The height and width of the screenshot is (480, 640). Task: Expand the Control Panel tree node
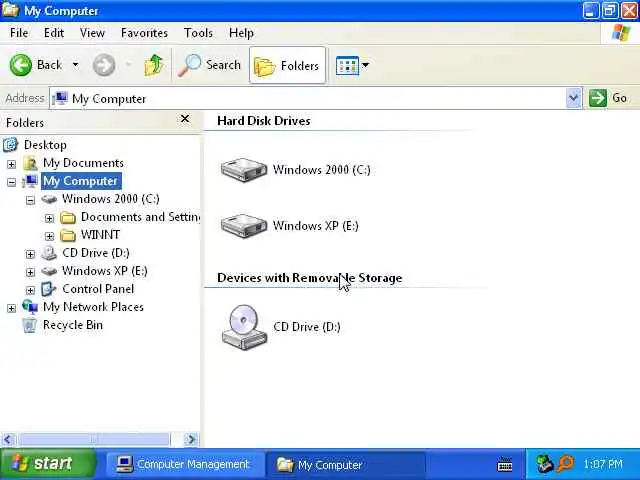tap(30, 290)
